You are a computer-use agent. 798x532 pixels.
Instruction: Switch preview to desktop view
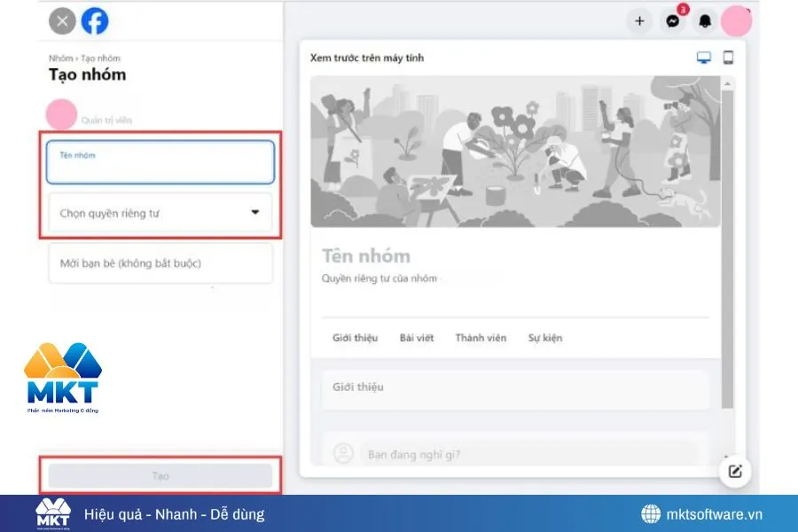(x=704, y=56)
